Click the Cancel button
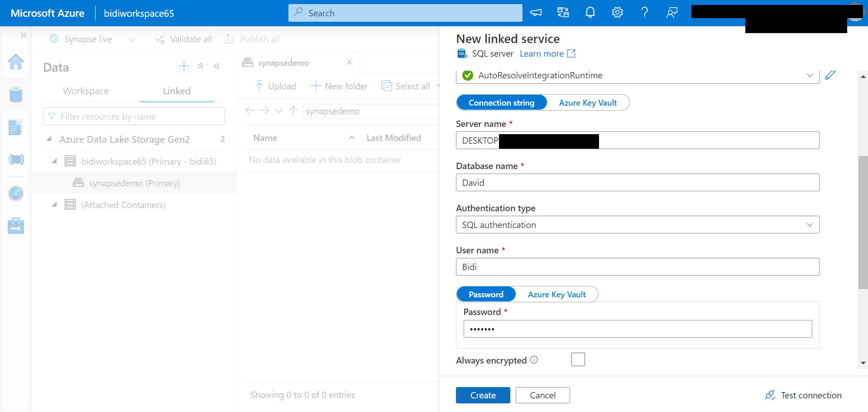868x412 pixels. 542,395
